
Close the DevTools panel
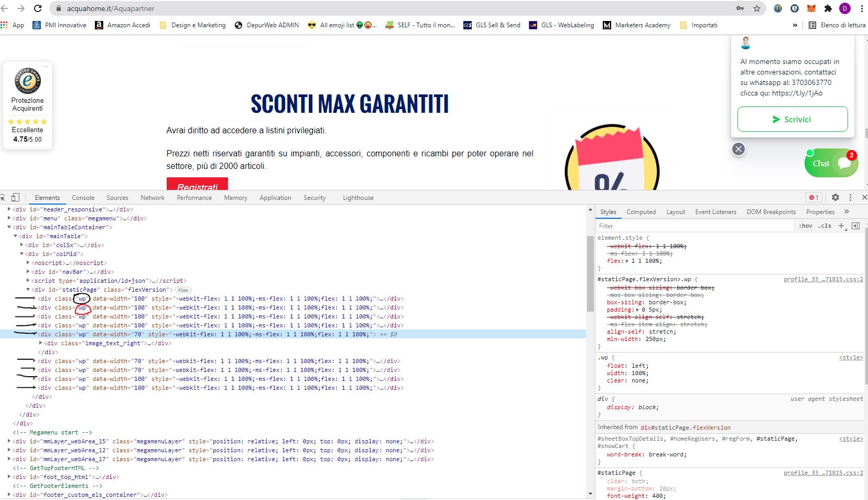pyautogui.click(x=864, y=197)
